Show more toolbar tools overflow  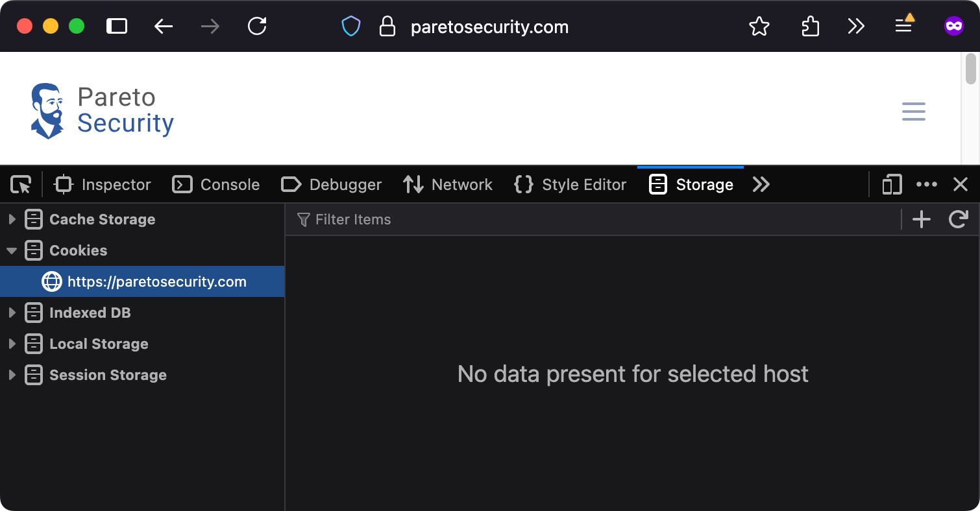pos(856,27)
